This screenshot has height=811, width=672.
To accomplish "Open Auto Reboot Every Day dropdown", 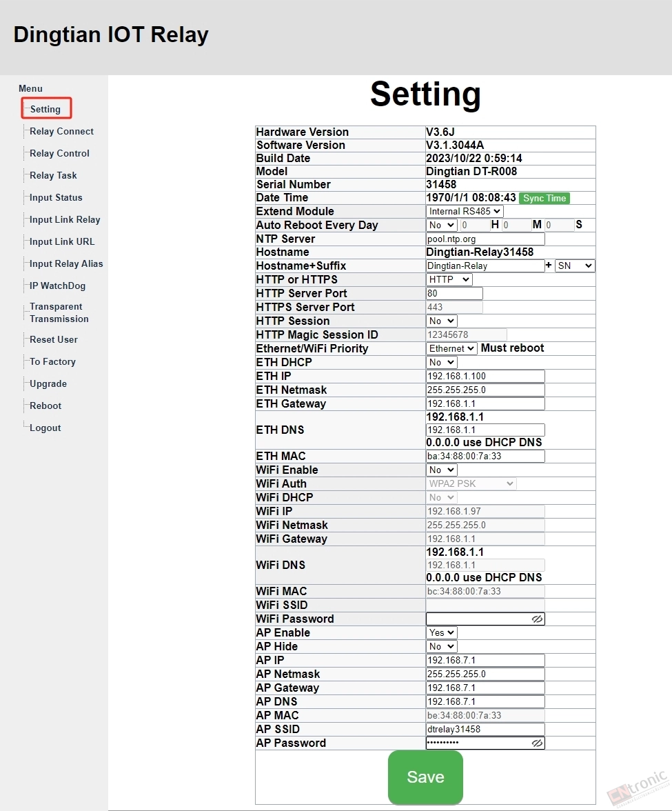I will coord(442,225).
